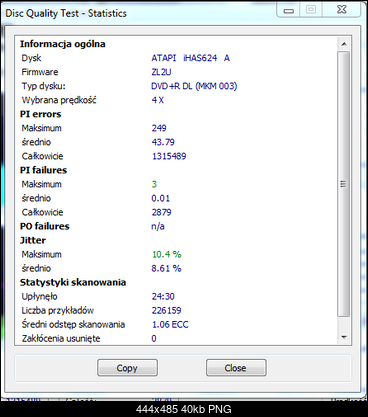Click PI failures average 0.01

coord(161,198)
